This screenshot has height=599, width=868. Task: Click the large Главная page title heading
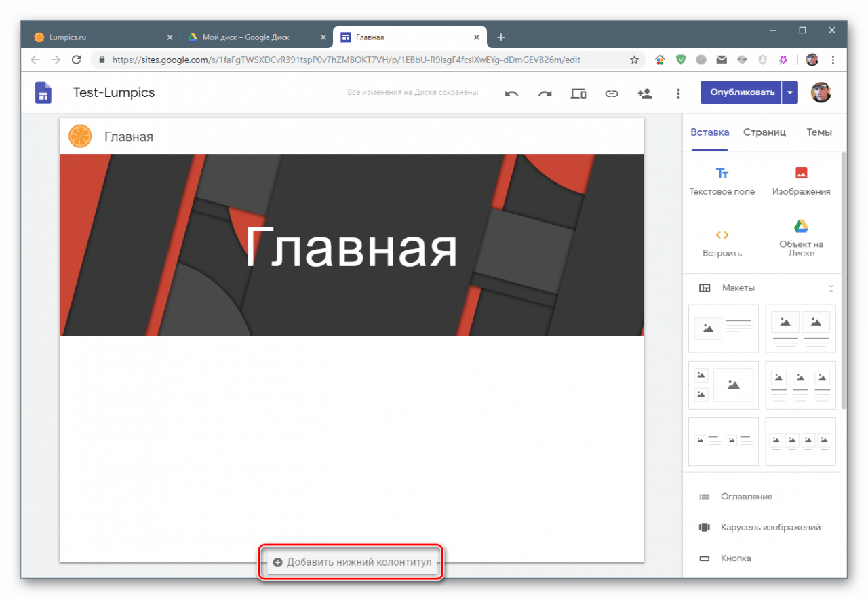[351, 246]
